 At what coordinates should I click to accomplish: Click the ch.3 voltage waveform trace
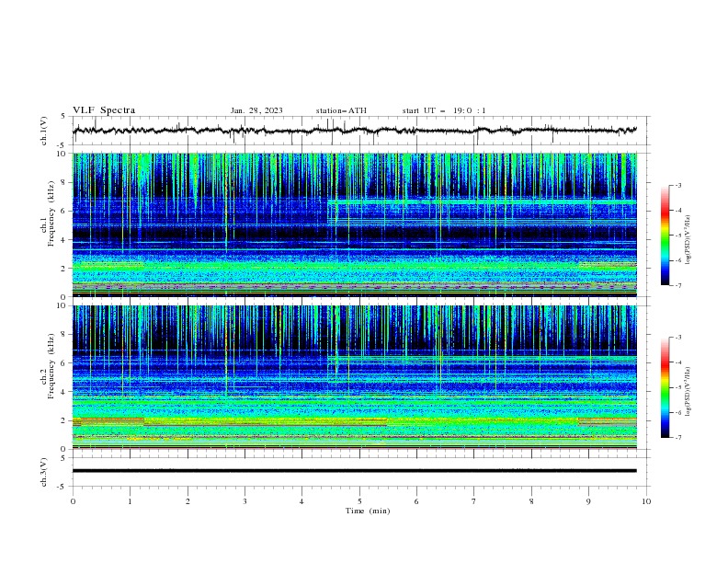[x=355, y=471]
